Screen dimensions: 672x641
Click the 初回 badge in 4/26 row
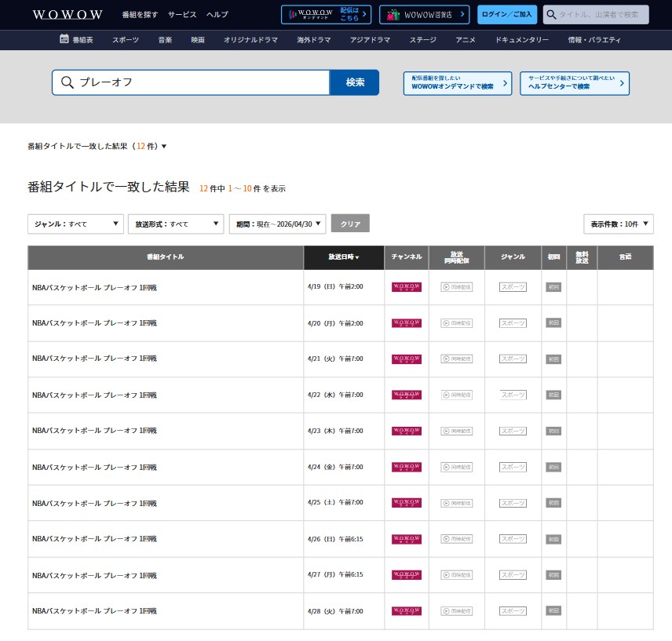553,539
